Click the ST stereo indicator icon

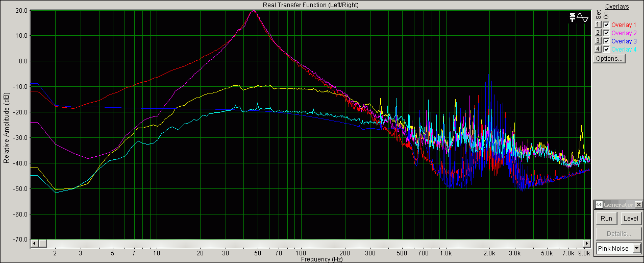[x=573, y=17]
